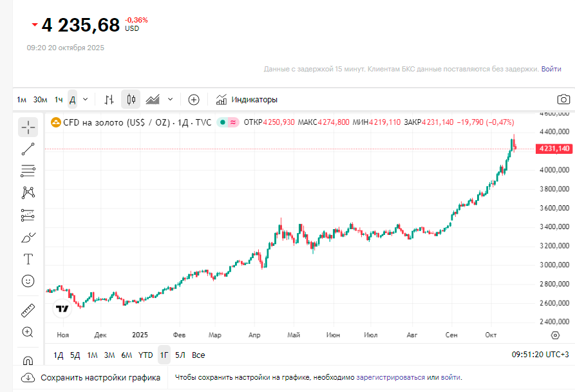Switch chart style to candlesticks
This screenshot has width=575, height=392.
coord(131,99)
